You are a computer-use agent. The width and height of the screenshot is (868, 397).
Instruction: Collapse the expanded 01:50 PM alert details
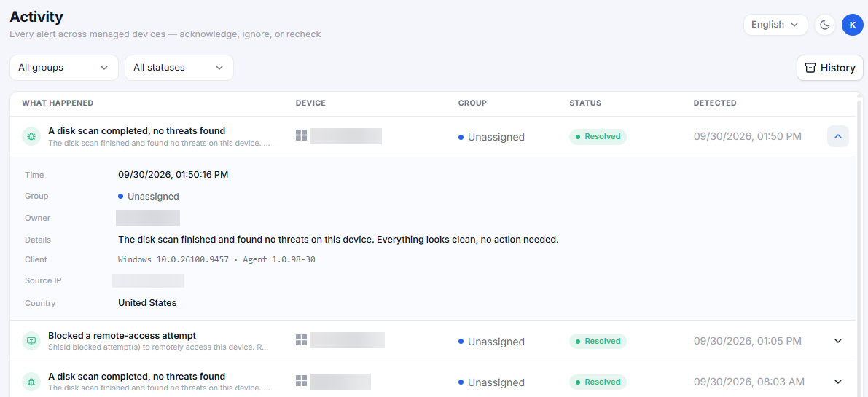click(x=838, y=136)
